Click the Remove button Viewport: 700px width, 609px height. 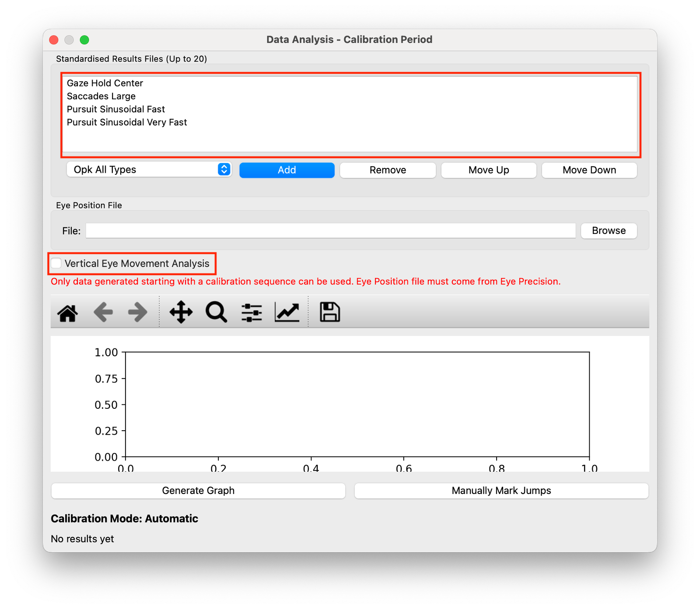coord(388,170)
